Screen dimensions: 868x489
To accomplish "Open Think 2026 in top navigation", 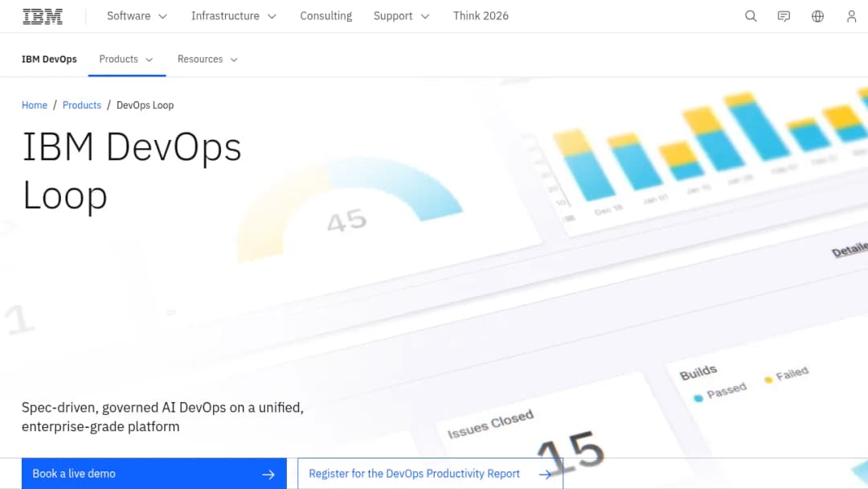I will coord(481,16).
